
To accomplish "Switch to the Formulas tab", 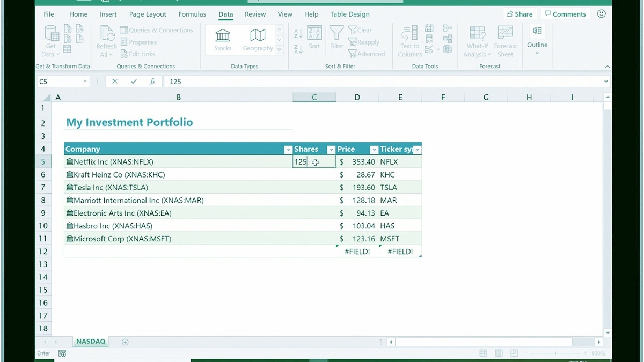I will pos(192,14).
